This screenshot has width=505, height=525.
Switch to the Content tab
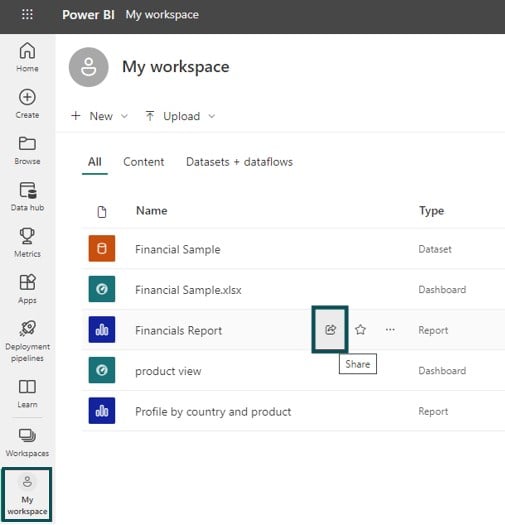[x=144, y=162]
